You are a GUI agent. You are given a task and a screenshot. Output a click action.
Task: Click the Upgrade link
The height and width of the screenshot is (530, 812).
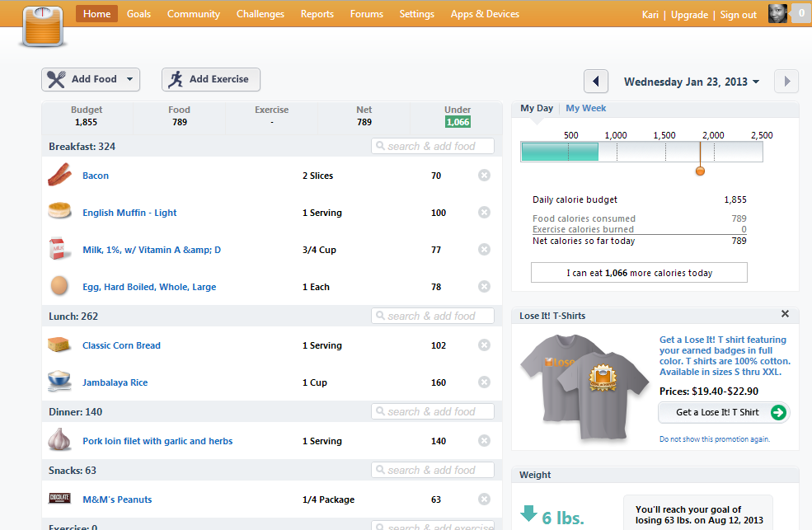(689, 15)
